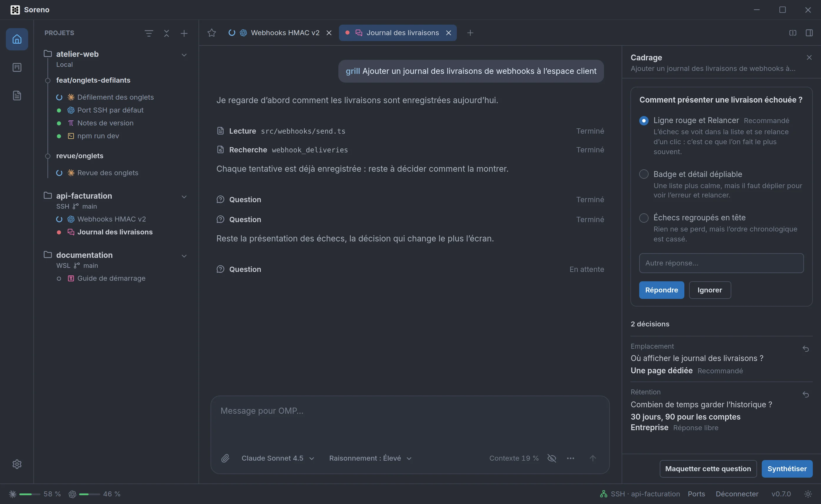Toggle the crossed-eye visibility icon
This screenshot has width=821, height=504.
552,458
